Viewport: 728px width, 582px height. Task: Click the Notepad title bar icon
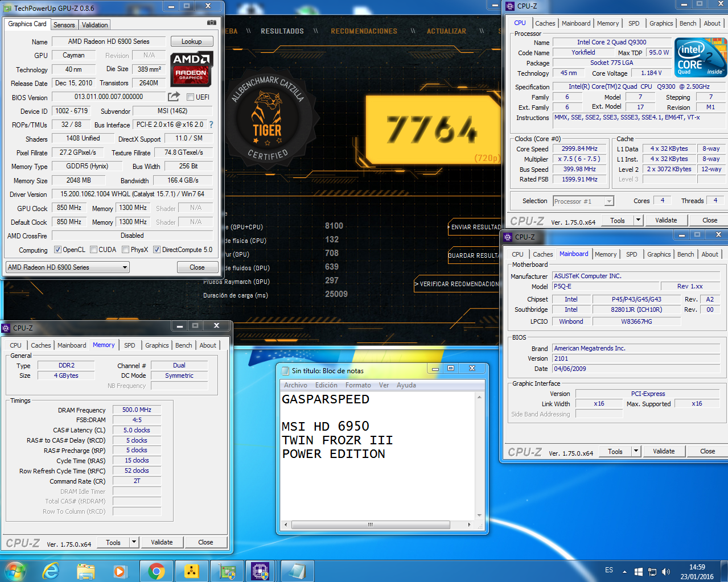tap(285, 370)
